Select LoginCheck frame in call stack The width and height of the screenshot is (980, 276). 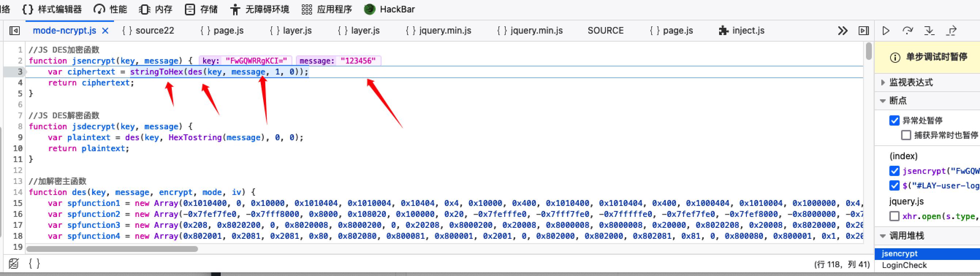(x=927, y=265)
